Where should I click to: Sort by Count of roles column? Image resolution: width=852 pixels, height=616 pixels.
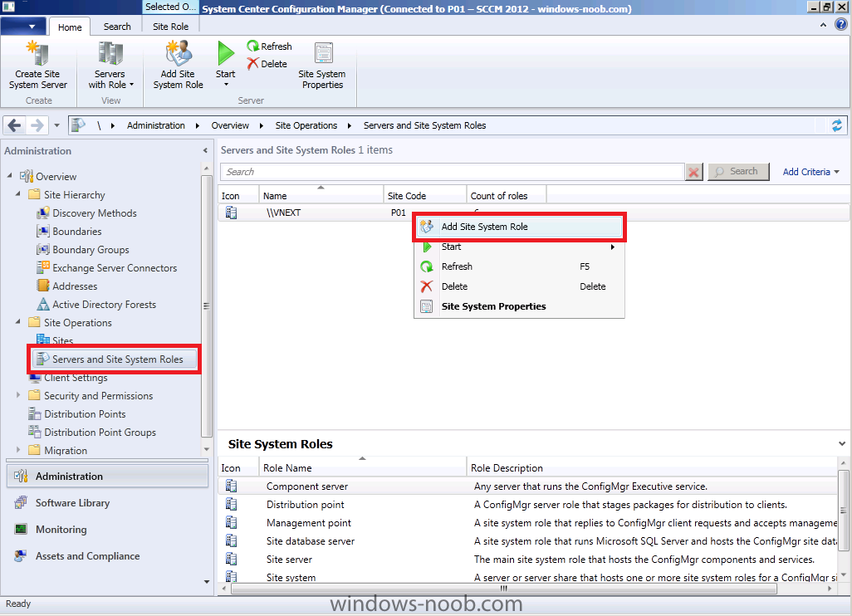pyautogui.click(x=507, y=196)
